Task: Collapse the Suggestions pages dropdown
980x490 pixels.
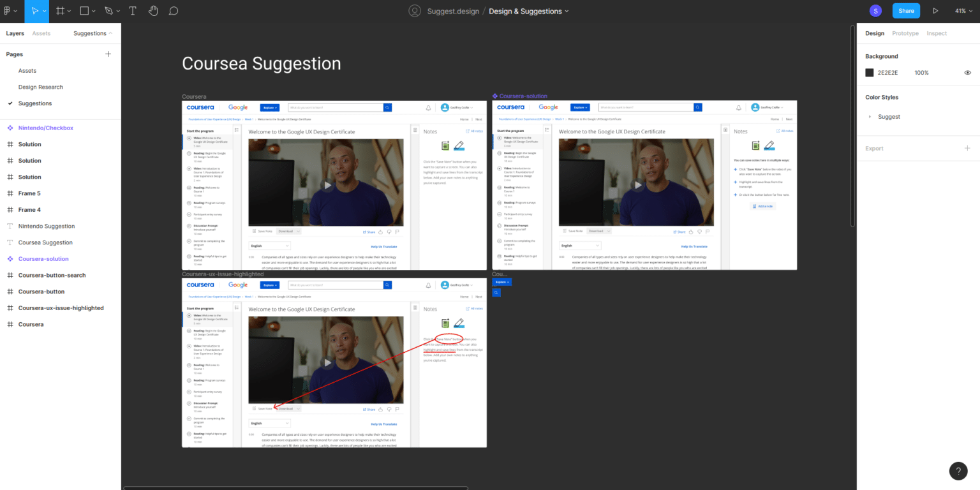Action: (93, 33)
